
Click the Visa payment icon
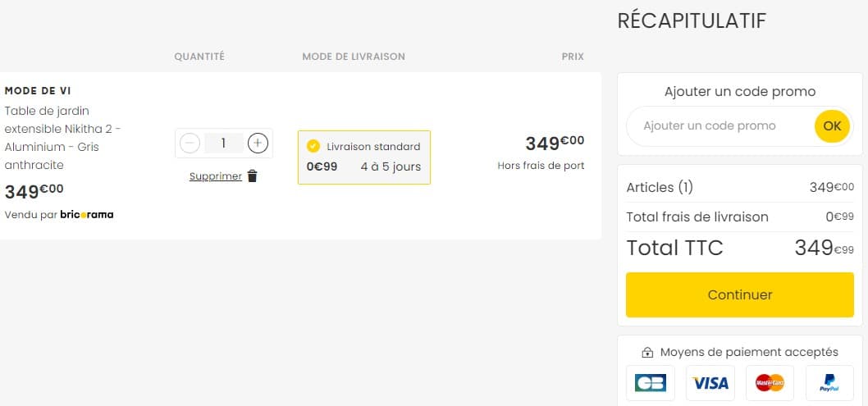pos(710,383)
